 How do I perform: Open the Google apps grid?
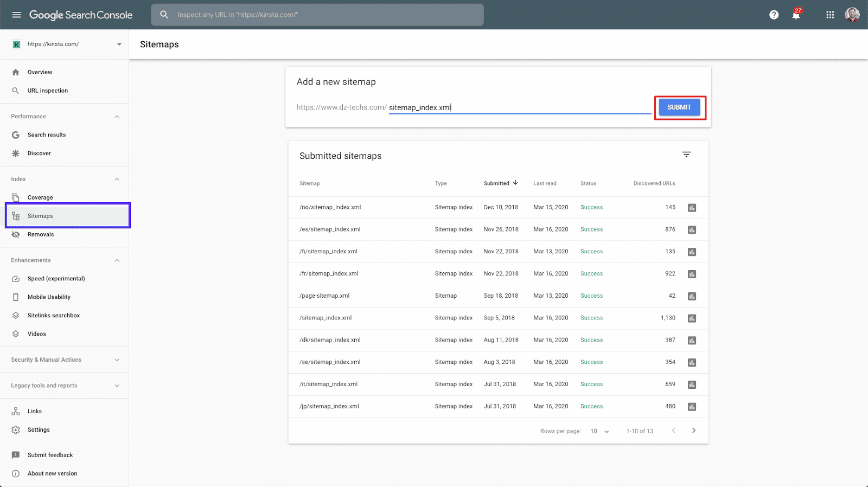[x=830, y=15]
